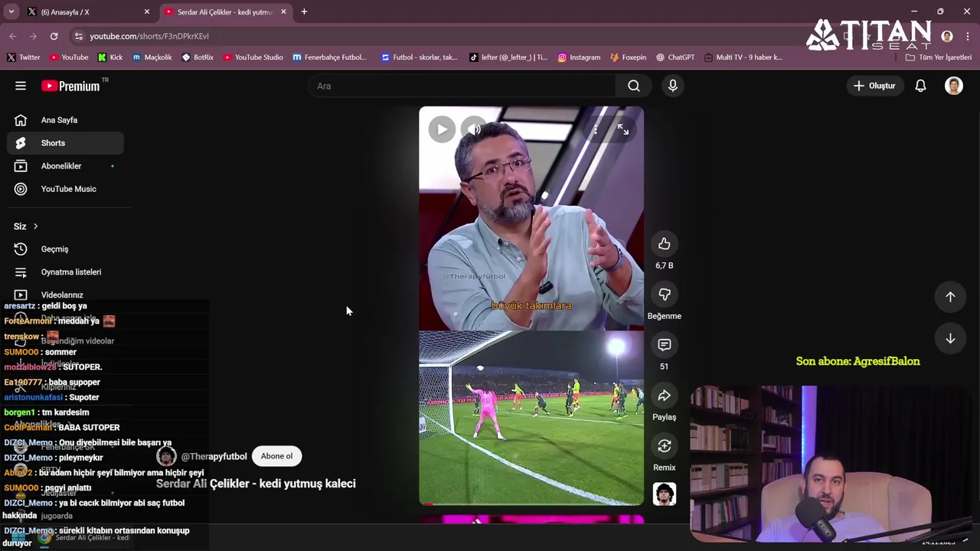Open the YouTube hamburger guide menu
Viewport: 980px width, 551px height.
tap(21, 86)
